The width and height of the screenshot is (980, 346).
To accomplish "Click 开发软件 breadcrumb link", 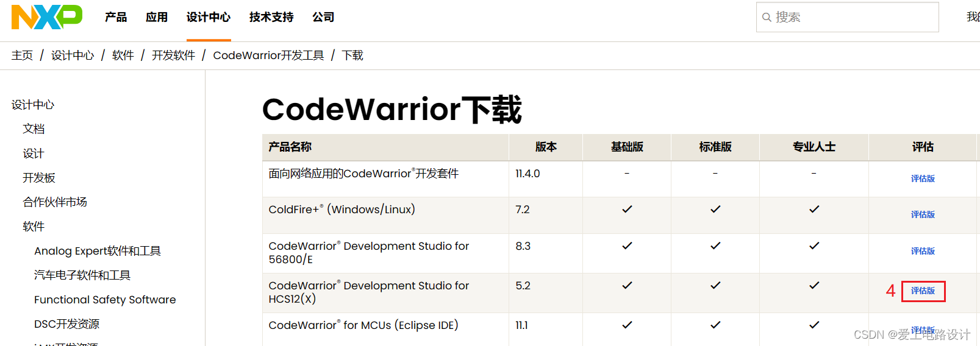I will coord(174,55).
